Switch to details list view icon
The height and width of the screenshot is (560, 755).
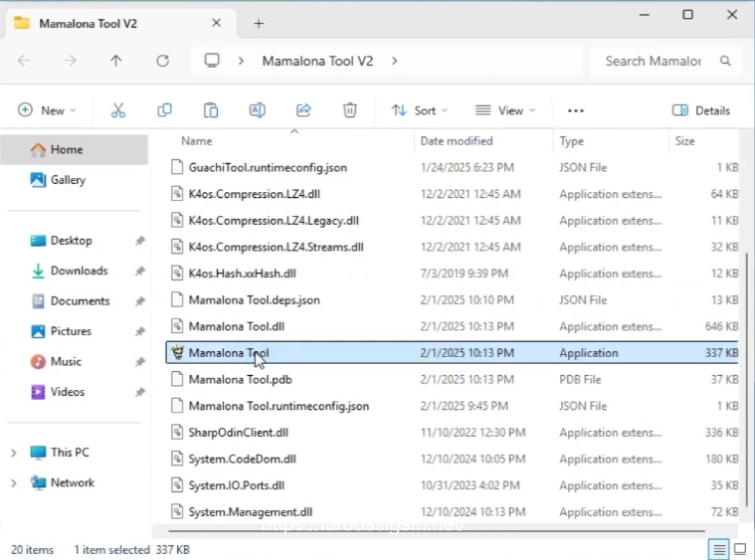[x=719, y=549]
